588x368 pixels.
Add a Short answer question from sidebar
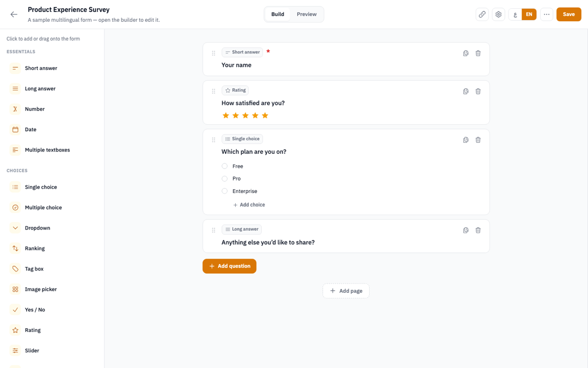[x=52, y=68]
